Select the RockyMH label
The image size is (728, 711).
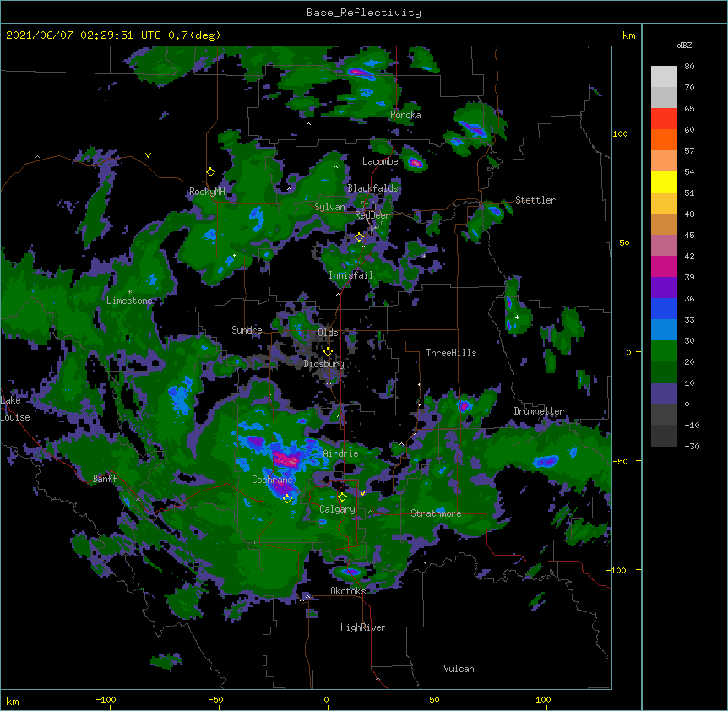(x=207, y=193)
